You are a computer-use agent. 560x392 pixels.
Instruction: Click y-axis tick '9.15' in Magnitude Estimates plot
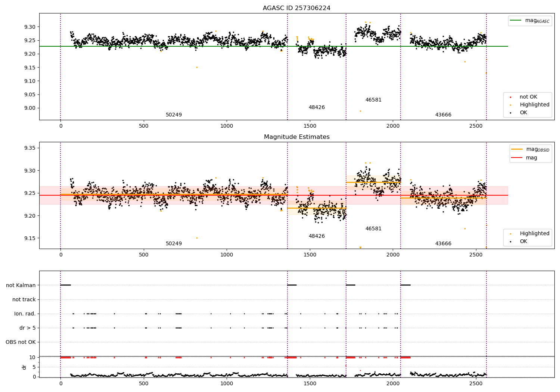pos(30,239)
